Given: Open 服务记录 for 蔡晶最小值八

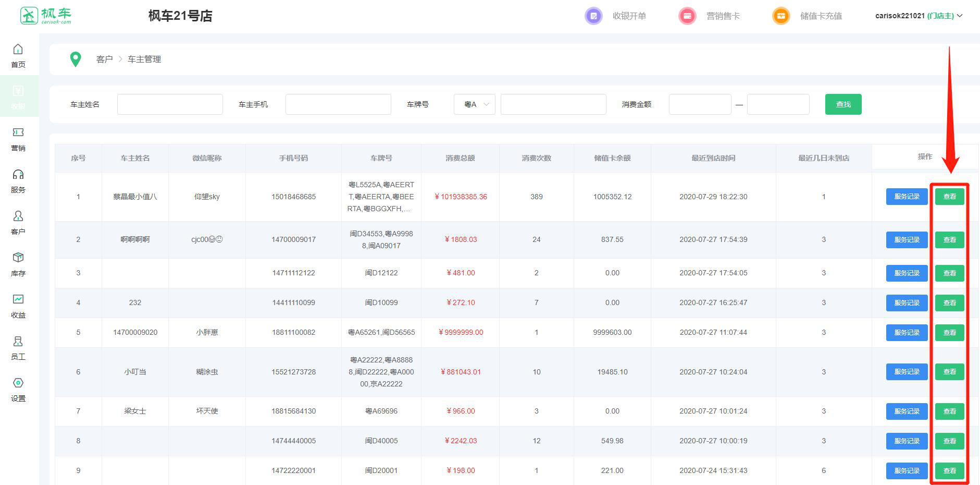Looking at the screenshot, I should [907, 197].
